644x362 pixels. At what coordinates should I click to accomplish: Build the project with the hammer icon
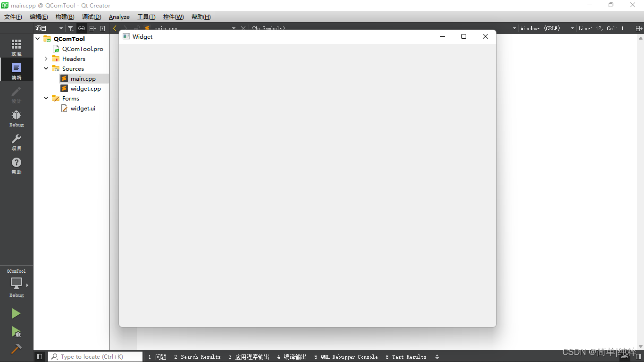(16, 349)
